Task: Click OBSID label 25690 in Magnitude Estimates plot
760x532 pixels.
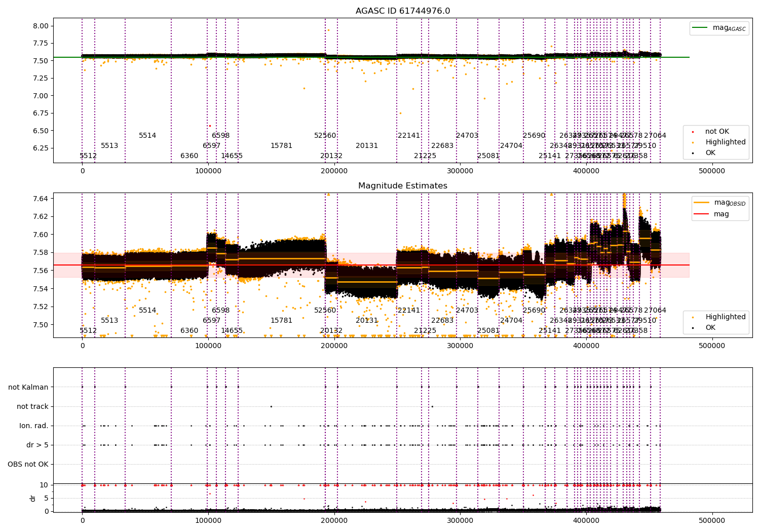Action: (x=534, y=311)
